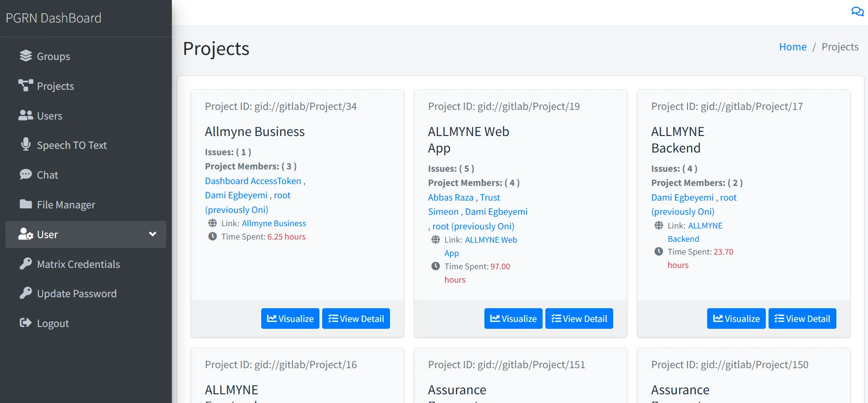Click the PGRN DashBoard brand title

[54, 18]
